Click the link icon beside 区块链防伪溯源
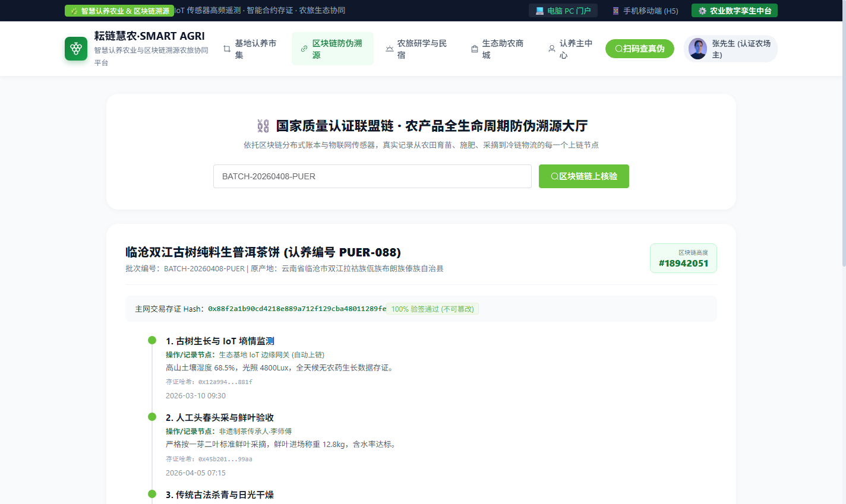The width and height of the screenshot is (846, 504). pyautogui.click(x=304, y=49)
